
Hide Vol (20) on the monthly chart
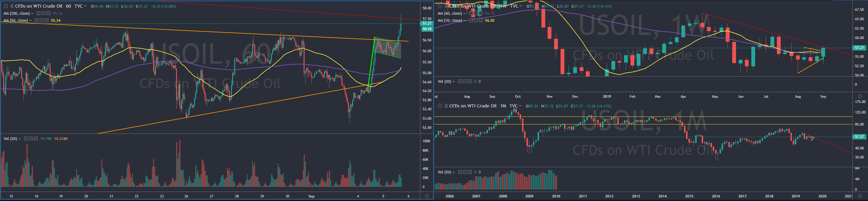pyautogui.click(x=460, y=172)
